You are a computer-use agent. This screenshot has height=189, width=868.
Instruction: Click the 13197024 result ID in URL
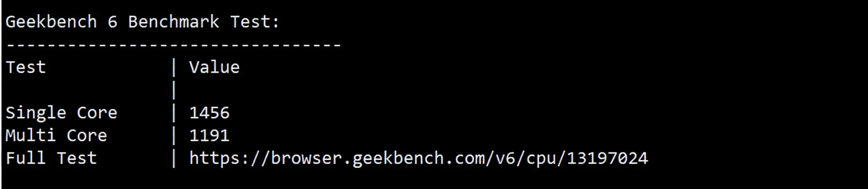click(x=607, y=158)
